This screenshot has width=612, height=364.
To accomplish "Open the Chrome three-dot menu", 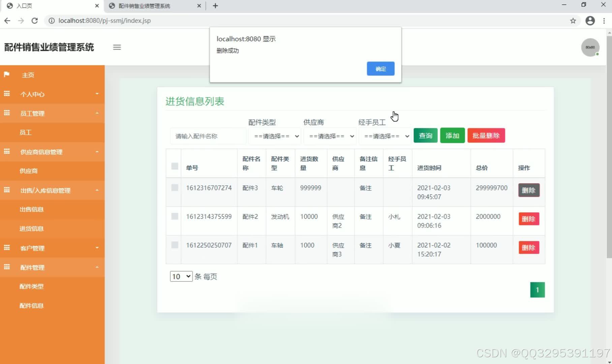I will 604,21.
